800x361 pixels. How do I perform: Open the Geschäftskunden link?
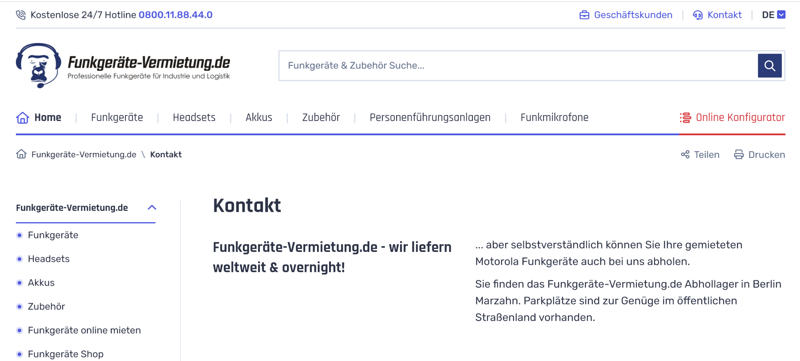pos(633,15)
